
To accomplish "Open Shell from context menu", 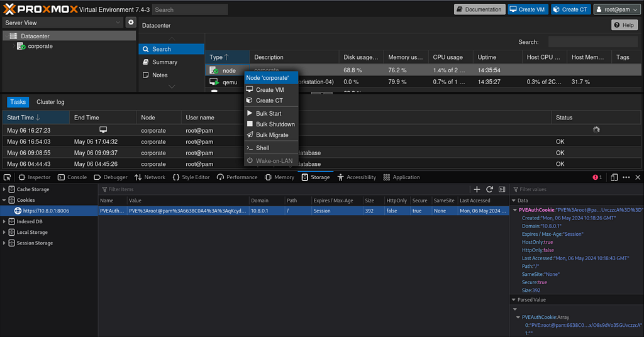I will click(271, 148).
